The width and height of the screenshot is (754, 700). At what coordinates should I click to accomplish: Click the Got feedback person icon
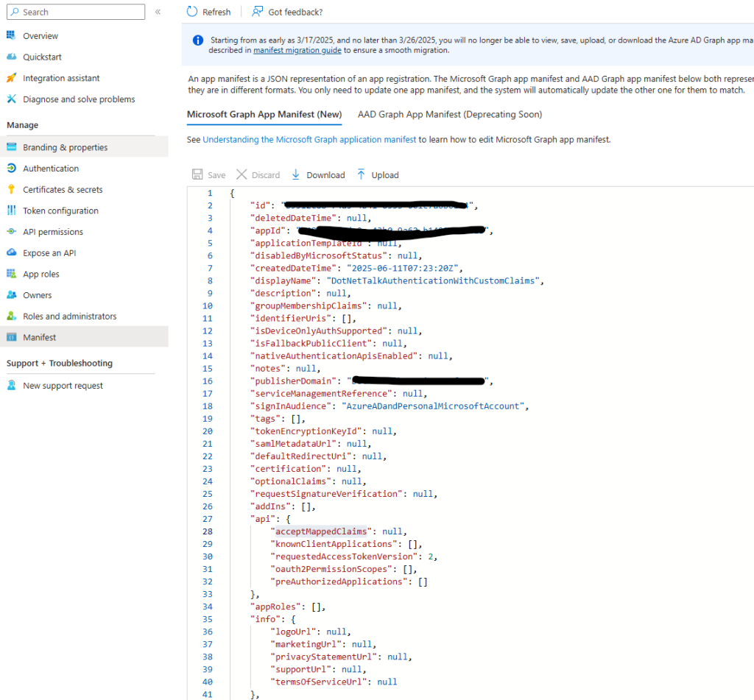tap(257, 12)
